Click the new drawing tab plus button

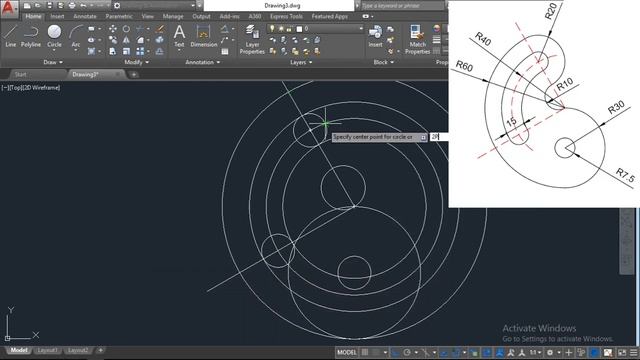pos(134,75)
